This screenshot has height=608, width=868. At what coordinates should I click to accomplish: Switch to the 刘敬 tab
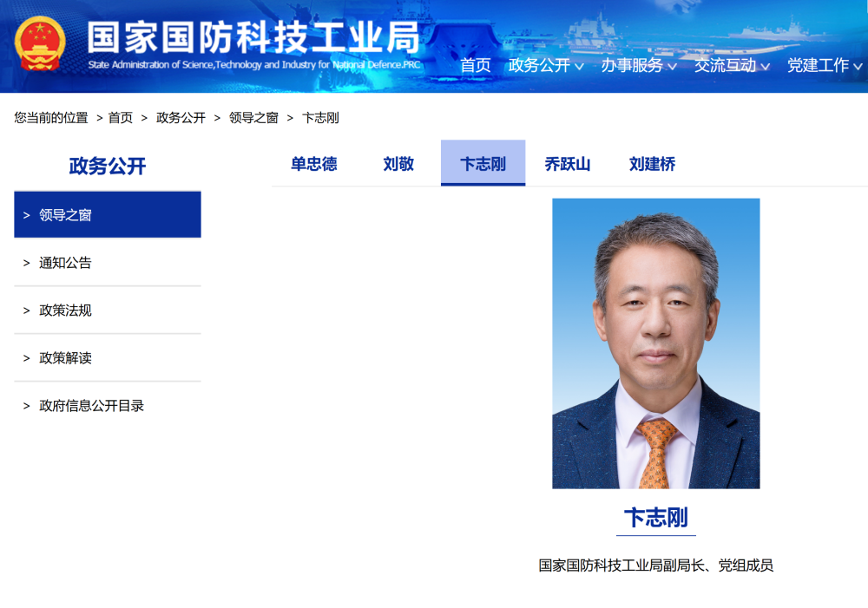tap(398, 164)
